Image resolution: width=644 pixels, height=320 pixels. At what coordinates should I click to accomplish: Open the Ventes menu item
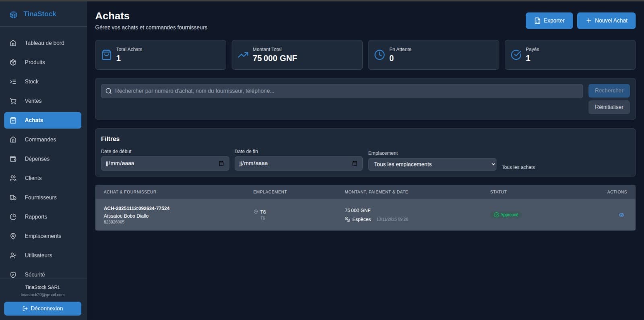tap(43, 101)
